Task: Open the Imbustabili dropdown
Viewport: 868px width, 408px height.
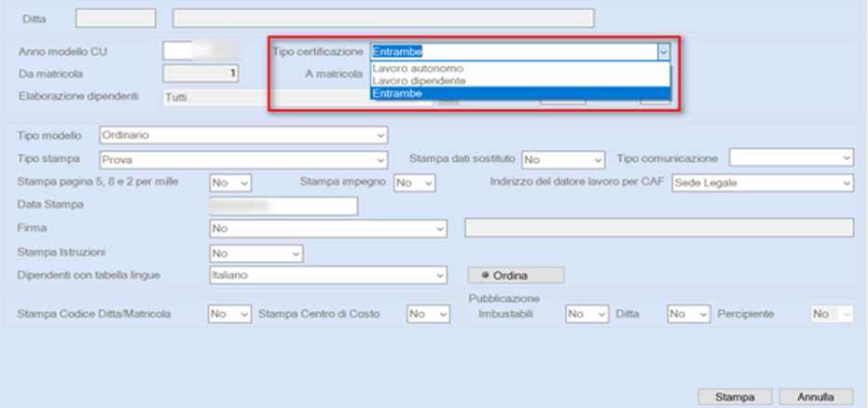Action: pos(587,314)
